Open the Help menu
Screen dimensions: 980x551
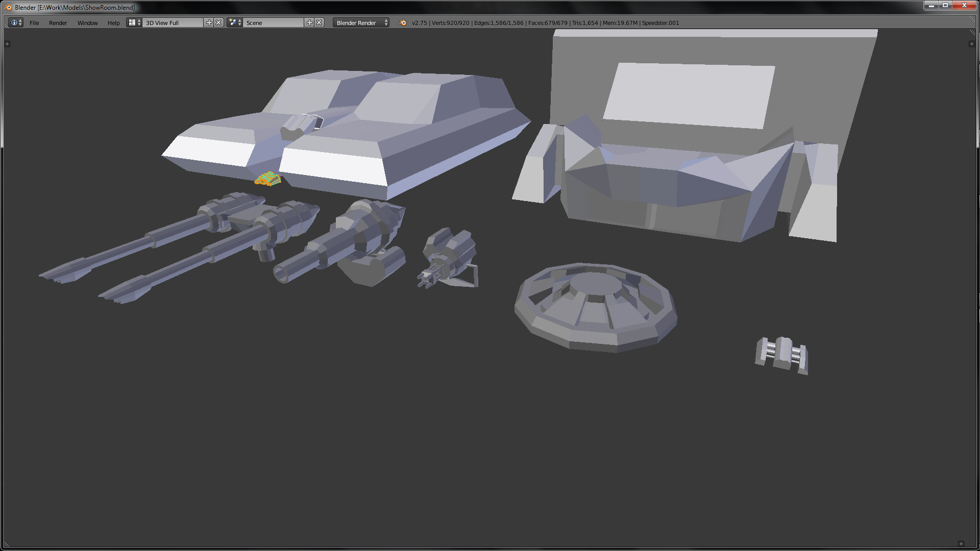[113, 23]
